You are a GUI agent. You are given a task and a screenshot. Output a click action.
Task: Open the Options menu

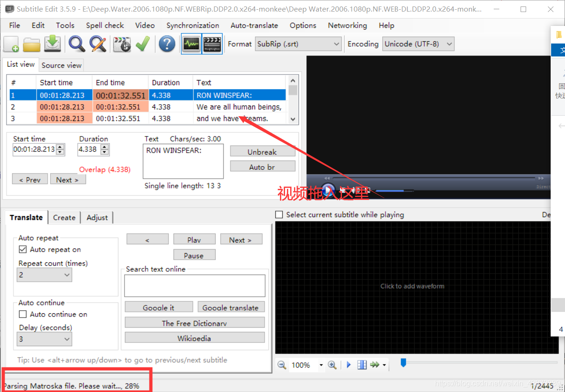coord(303,25)
